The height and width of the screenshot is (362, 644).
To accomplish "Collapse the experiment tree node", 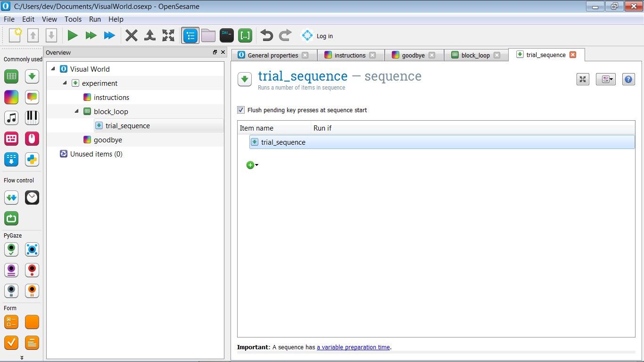I will tap(65, 83).
